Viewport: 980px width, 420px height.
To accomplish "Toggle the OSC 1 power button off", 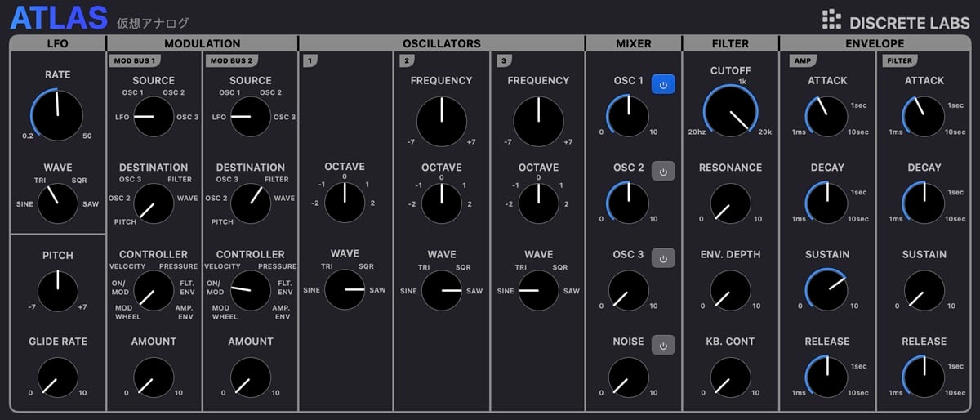I will (x=663, y=85).
